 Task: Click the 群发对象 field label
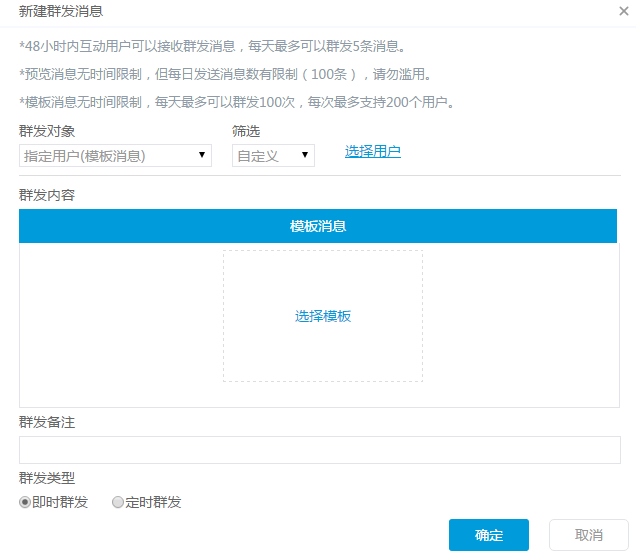47,131
